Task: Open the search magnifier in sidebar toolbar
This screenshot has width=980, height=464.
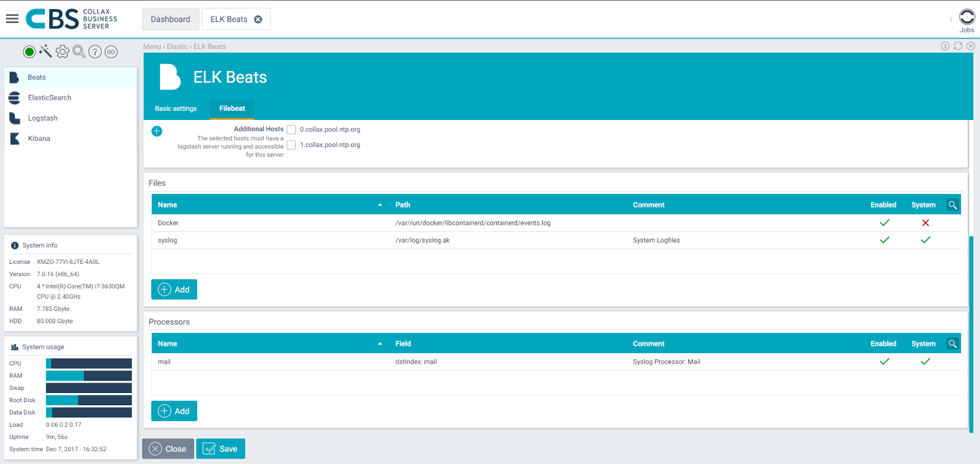Action: pyautogui.click(x=79, y=51)
